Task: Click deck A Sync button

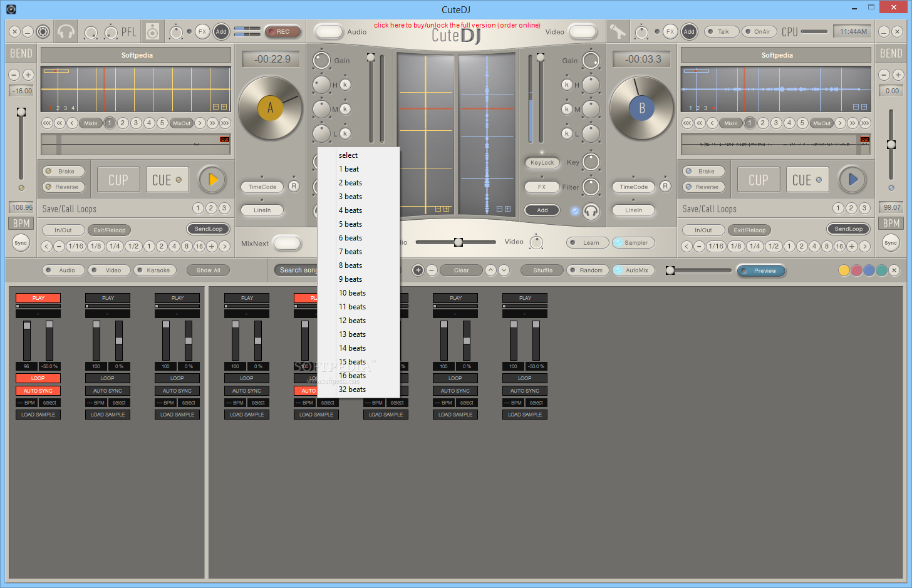Action: coord(21,243)
